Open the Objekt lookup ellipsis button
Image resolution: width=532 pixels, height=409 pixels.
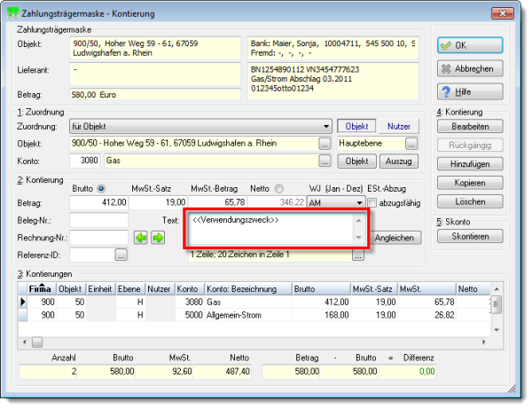[325, 144]
